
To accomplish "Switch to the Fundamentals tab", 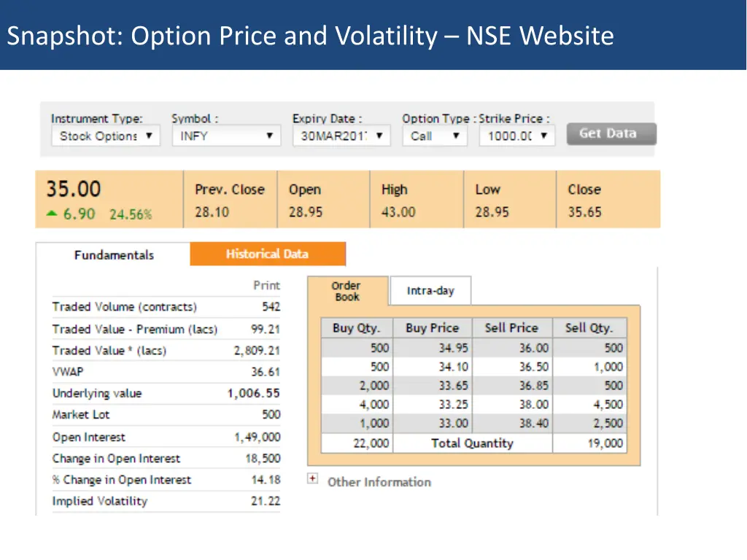I will tap(114, 255).
